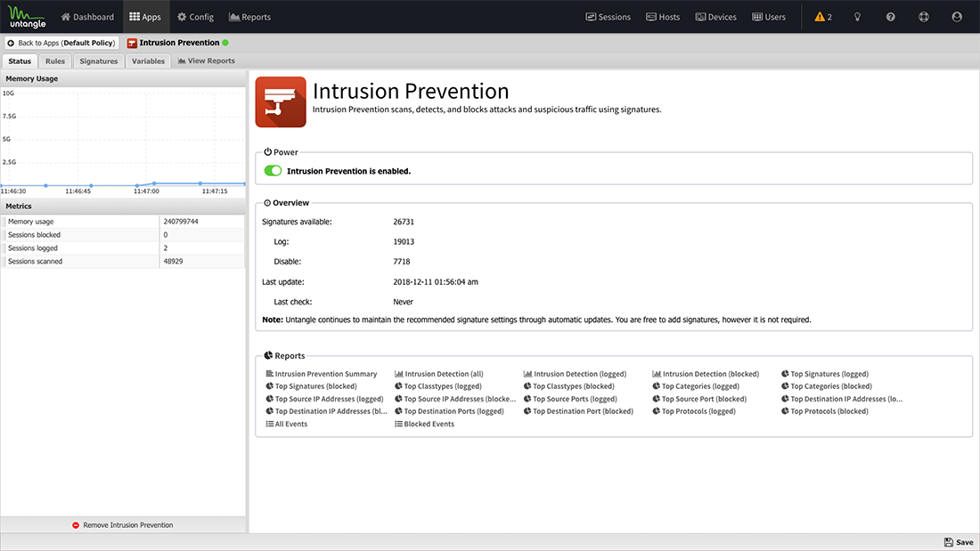Open Top Destination IP Addresses (blocked) report

pos(326,411)
